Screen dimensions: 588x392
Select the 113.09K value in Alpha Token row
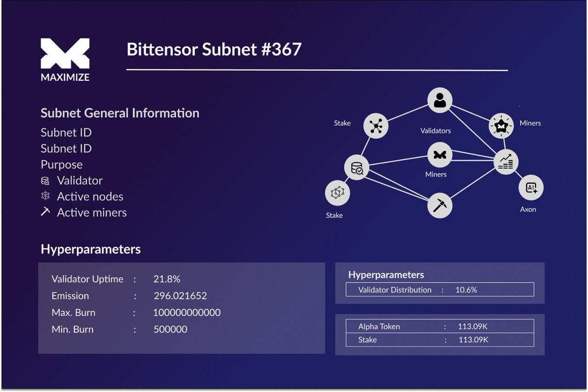[x=473, y=326]
